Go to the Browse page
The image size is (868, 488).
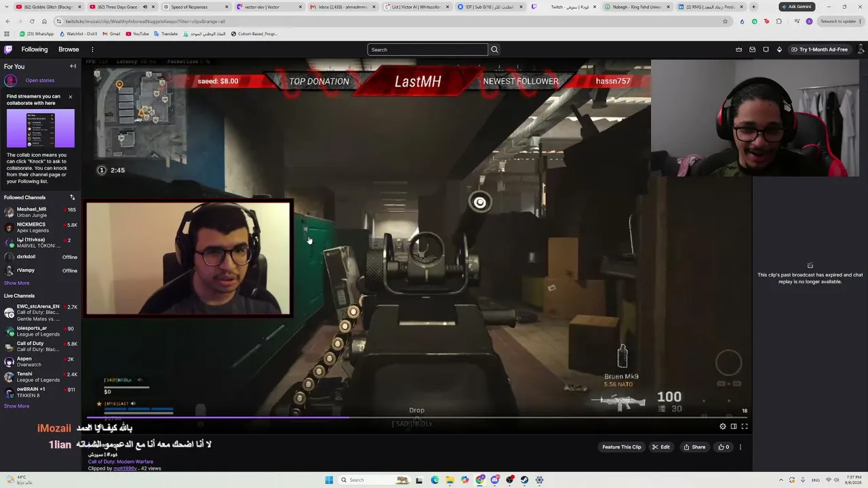68,49
